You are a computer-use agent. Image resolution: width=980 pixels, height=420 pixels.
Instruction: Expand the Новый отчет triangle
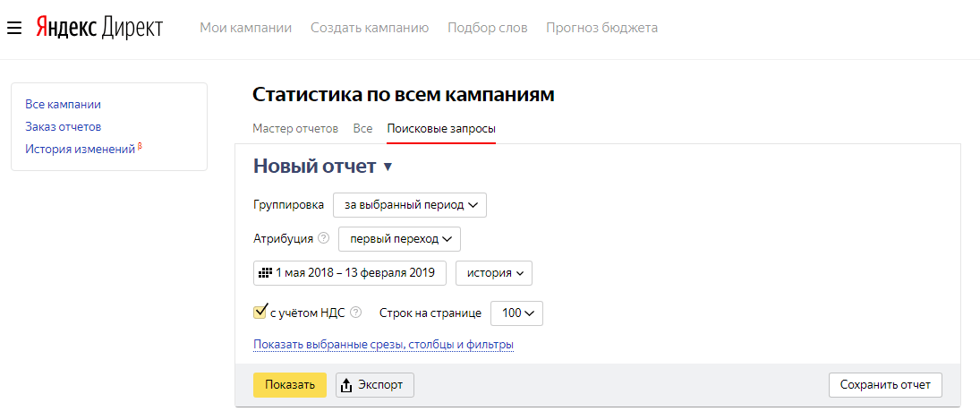coord(388,167)
